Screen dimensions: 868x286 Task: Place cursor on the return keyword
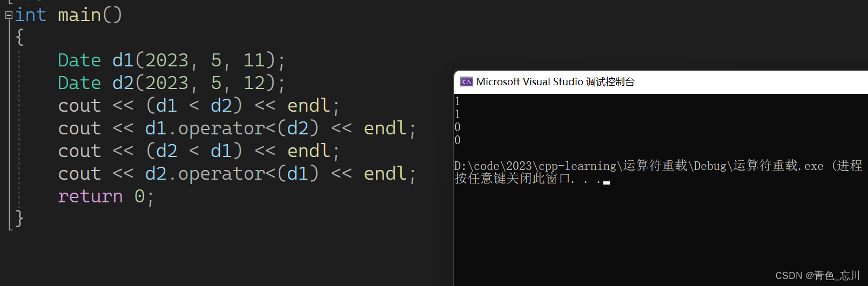(90, 196)
